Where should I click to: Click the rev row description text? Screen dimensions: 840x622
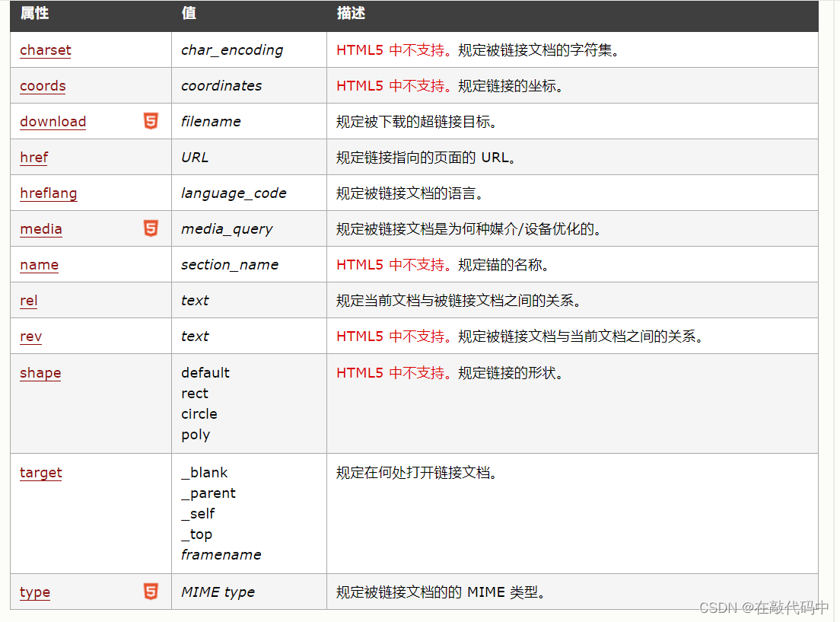pos(520,337)
